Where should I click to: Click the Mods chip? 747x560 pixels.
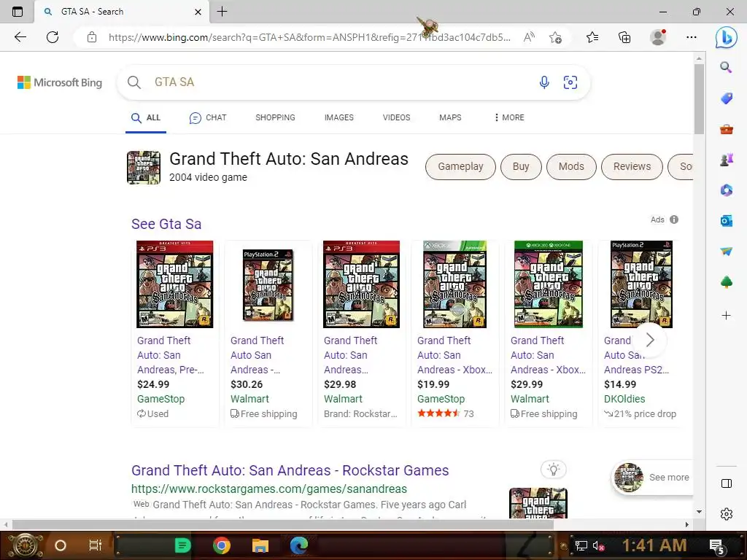tap(571, 167)
